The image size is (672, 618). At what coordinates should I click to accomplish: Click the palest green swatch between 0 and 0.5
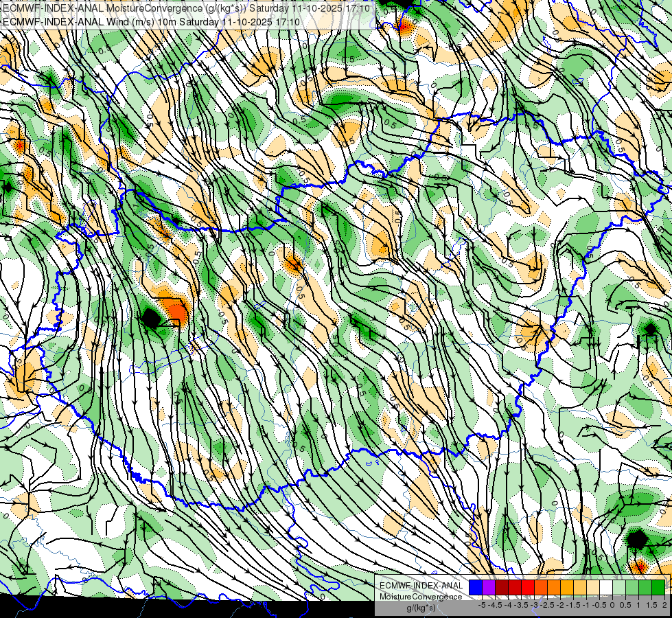(619, 587)
